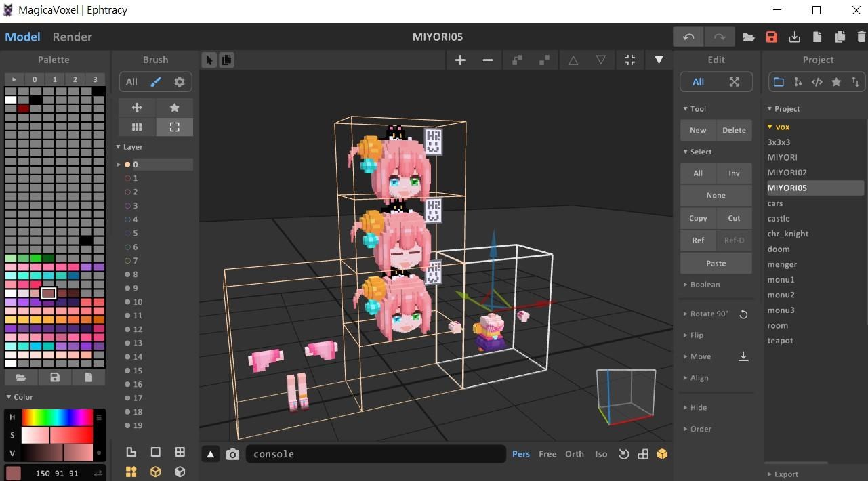868x481 pixels.
Task: Pick the dark red palette swatch
Action: coord(24,108)
